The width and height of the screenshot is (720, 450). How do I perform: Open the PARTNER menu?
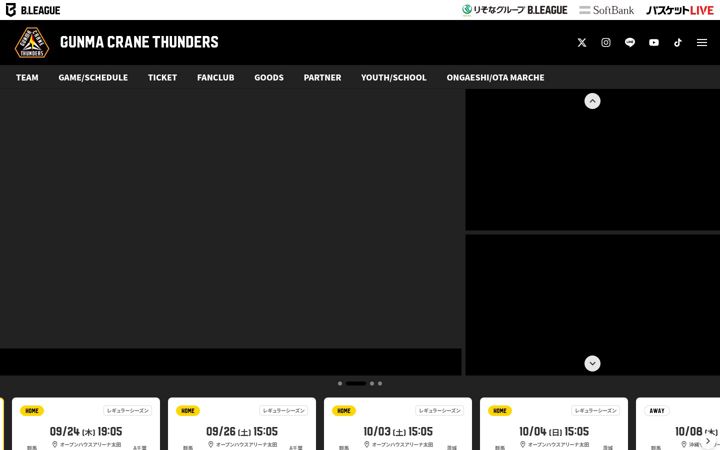[322, 77]
